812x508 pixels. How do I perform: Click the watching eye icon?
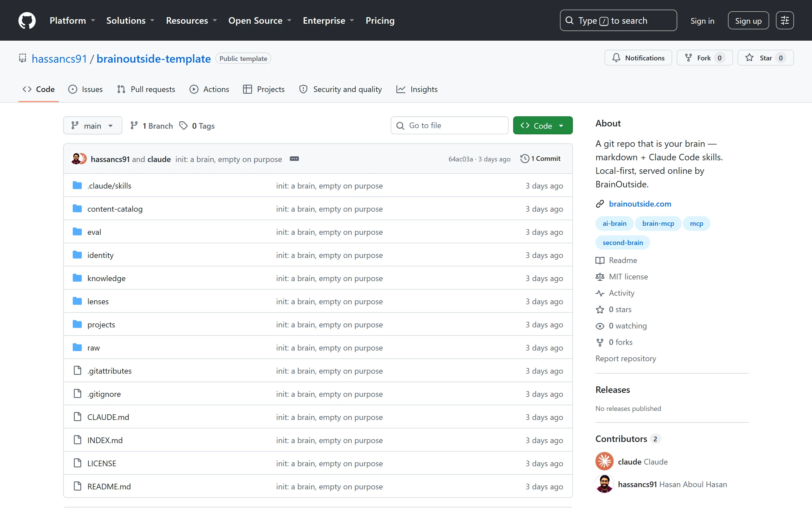(600, 326)
